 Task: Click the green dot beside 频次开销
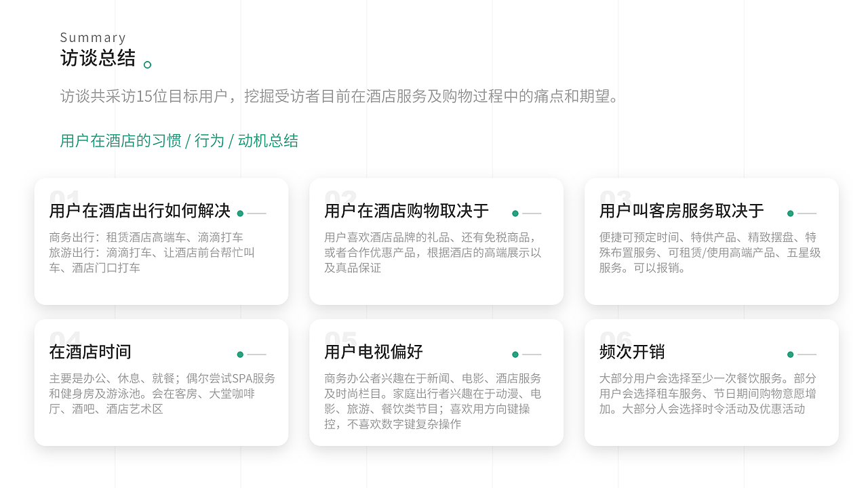(x=789, y=354)
